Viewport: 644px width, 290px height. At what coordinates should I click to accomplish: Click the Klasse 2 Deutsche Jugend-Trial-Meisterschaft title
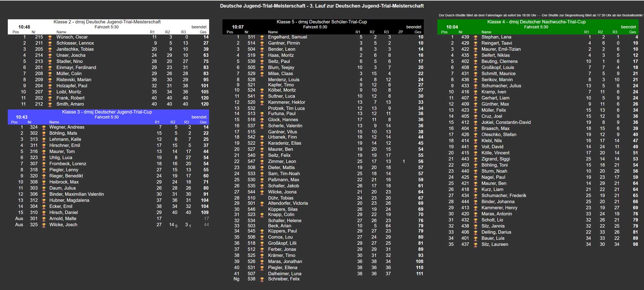(x=107, y=22)
